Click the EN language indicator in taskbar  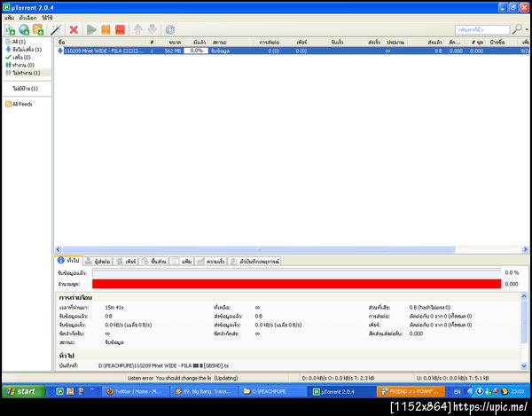pyautogui.click(x=458, y=392)
